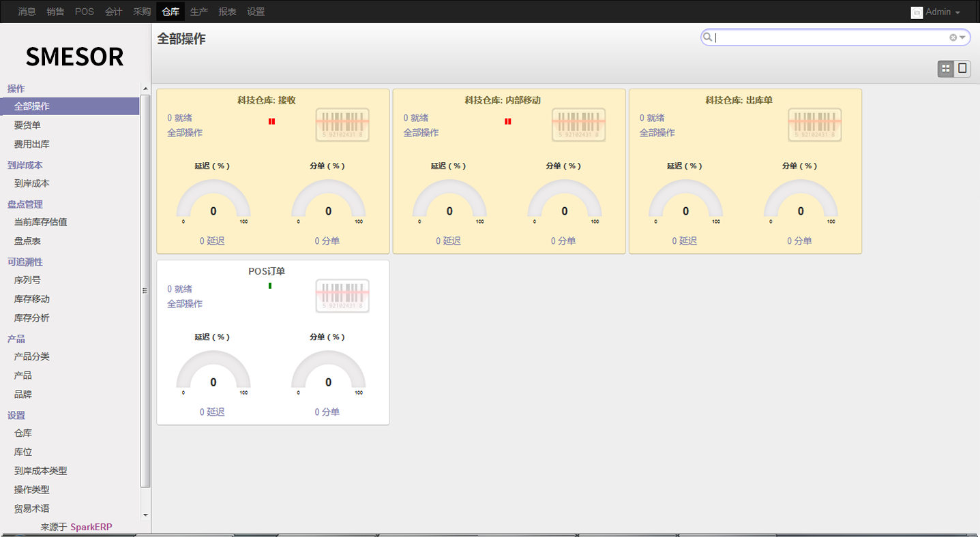The height and width of the screenshot is (537, 980).
Task: Click barcode icon on 科技仓库: 出库单 card
Action: click(814, 125)
